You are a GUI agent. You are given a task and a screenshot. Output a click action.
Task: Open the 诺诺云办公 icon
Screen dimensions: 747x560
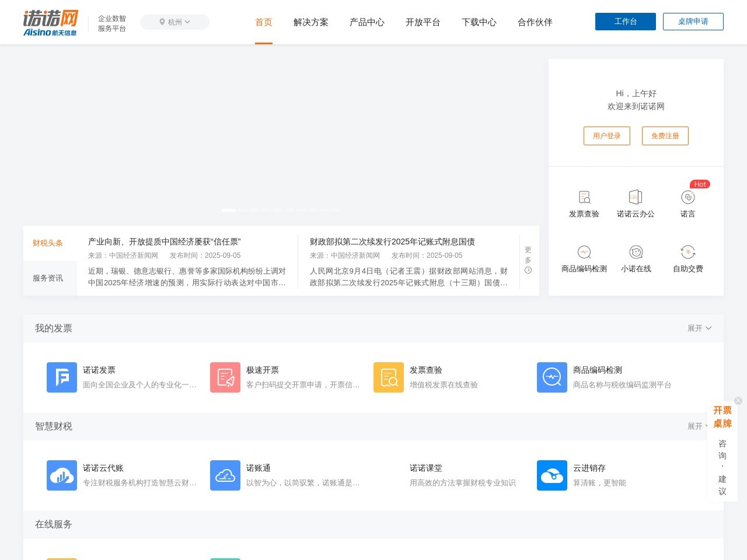coord(636,197)
